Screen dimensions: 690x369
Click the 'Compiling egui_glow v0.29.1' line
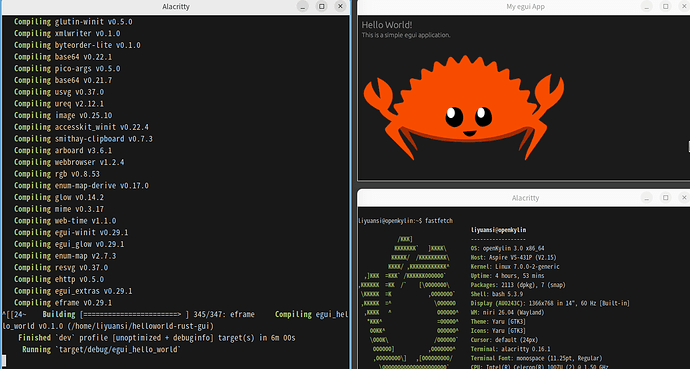pyautogui.click(x=69, y=244)
